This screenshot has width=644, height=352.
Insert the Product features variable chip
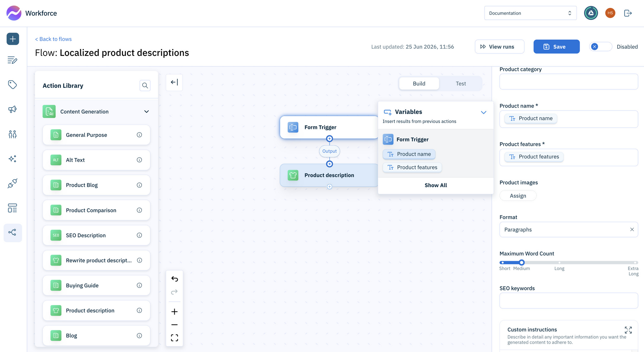[412, 168]
